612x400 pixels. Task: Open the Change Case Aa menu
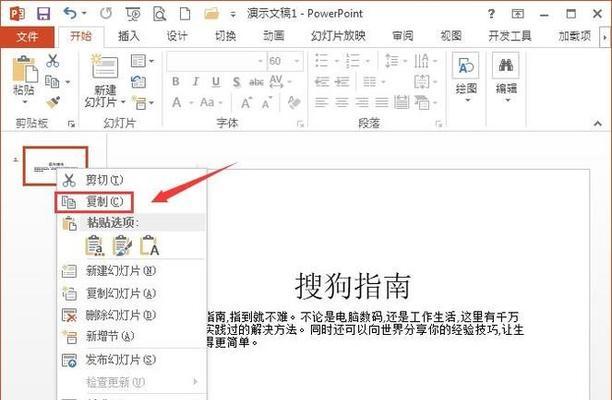pyautogui.click(x=211, y=103)
